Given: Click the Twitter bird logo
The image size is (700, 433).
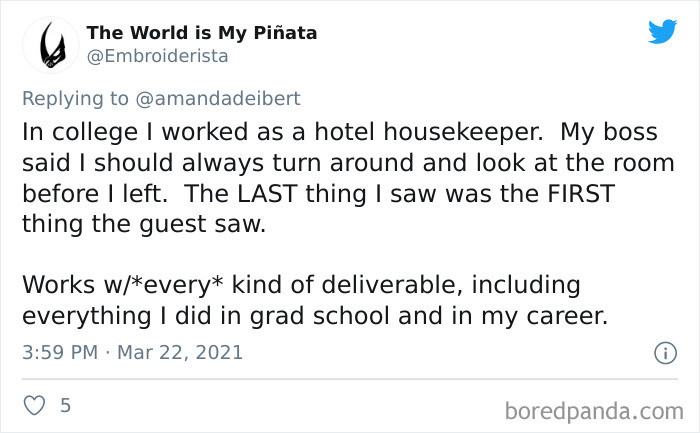Looking at the screenshot, I should tap(662, 32).
